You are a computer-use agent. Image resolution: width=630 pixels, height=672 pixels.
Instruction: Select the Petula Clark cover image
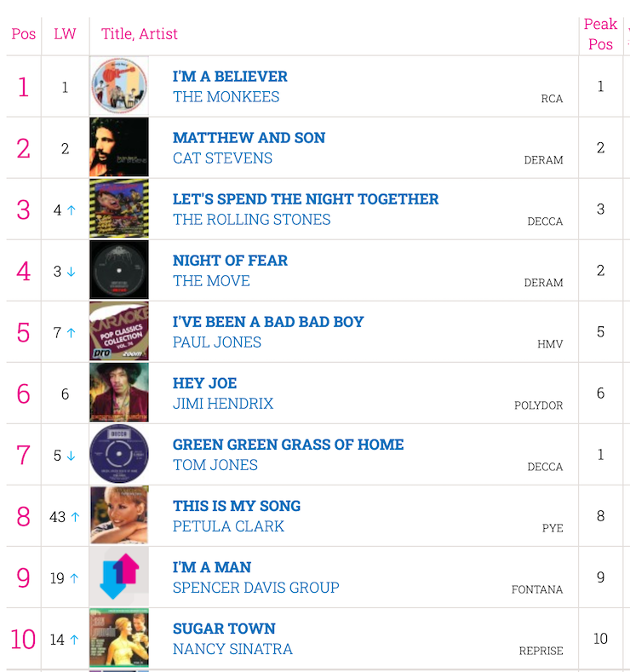(119, 515)
